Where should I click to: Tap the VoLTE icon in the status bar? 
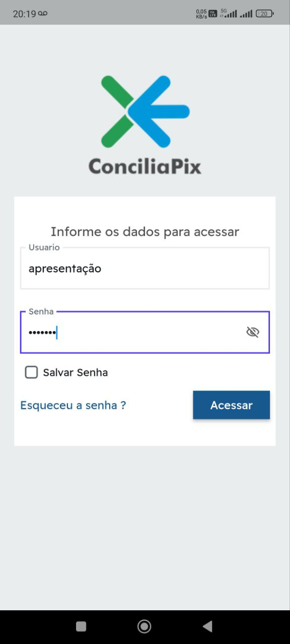tap(212, 13)
